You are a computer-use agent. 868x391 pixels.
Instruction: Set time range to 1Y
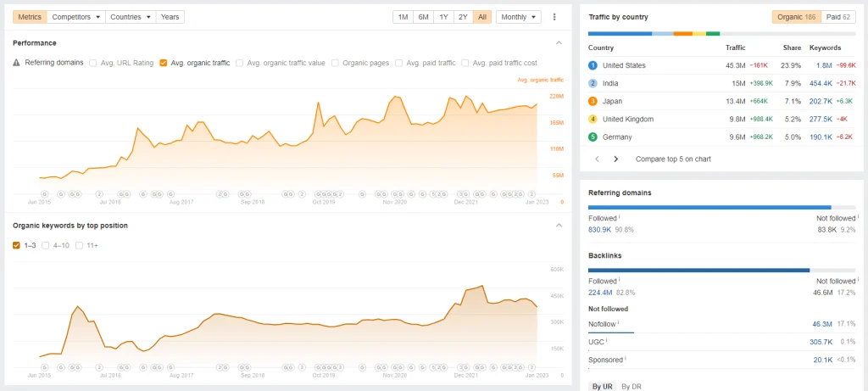tap(444, 17)
